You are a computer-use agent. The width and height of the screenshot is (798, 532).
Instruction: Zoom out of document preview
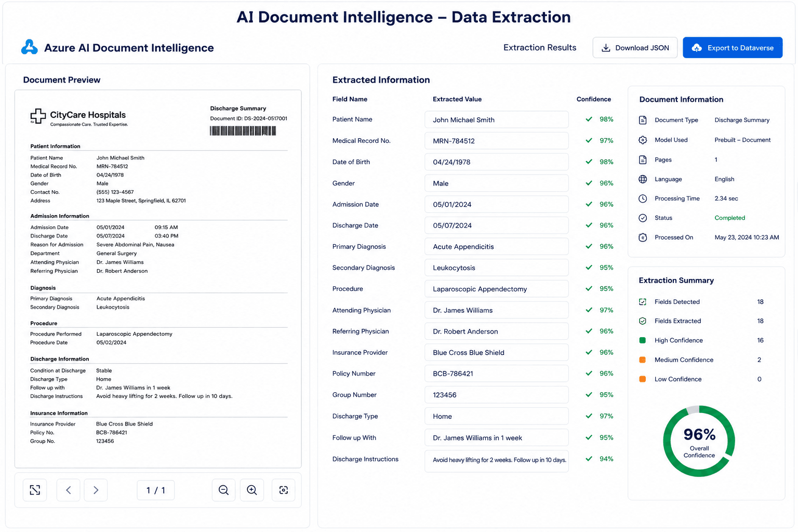point(224,490)
